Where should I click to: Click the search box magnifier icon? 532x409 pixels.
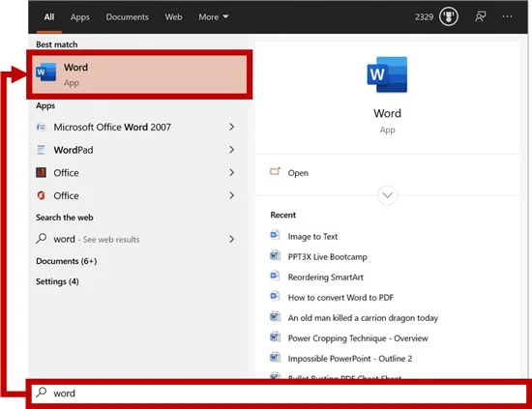pos(42,393)
